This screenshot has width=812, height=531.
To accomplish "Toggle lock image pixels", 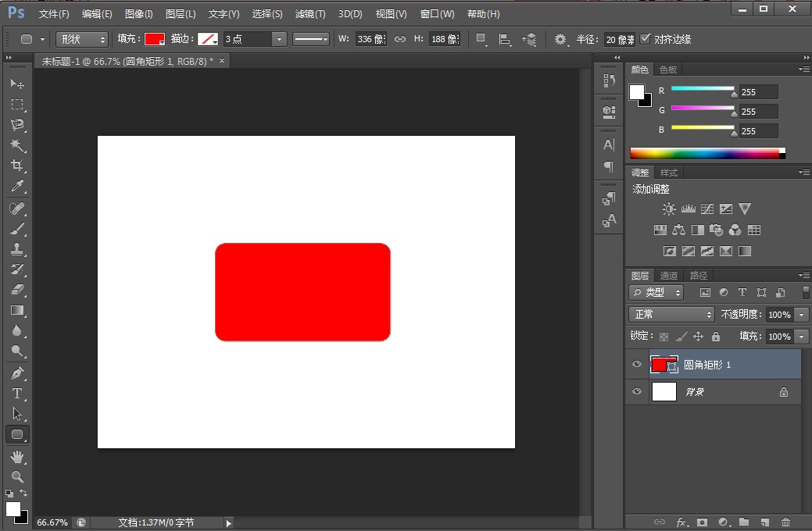I will coord(681,337).
